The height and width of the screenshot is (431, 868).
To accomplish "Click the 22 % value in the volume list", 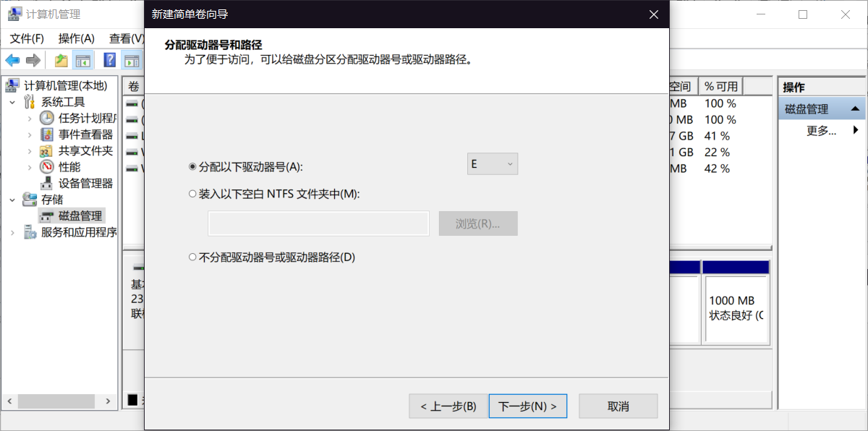I will click(x=717, y=153).
